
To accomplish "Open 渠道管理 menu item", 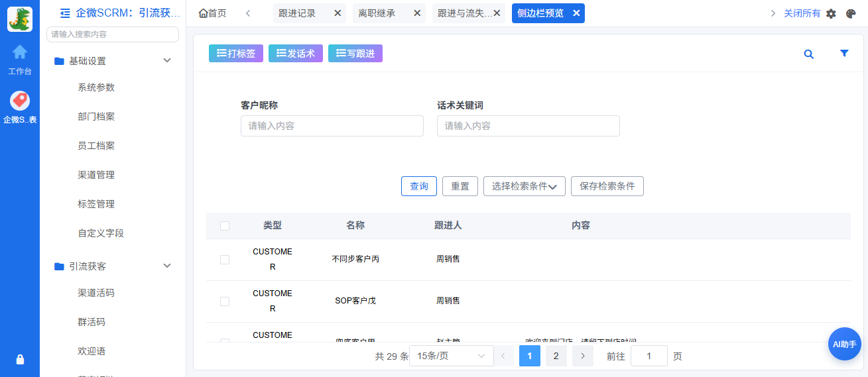I will (x=96, y=175).
